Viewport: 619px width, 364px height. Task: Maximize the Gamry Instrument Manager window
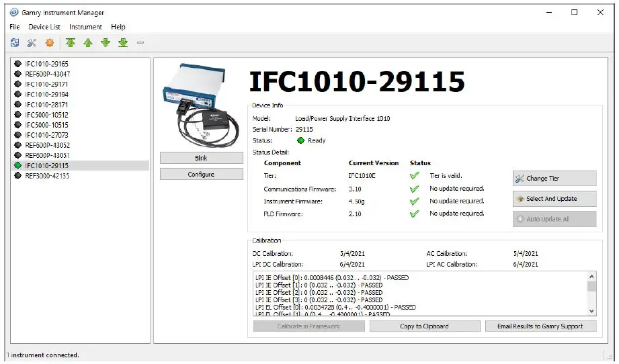click(x=575, y=12)
